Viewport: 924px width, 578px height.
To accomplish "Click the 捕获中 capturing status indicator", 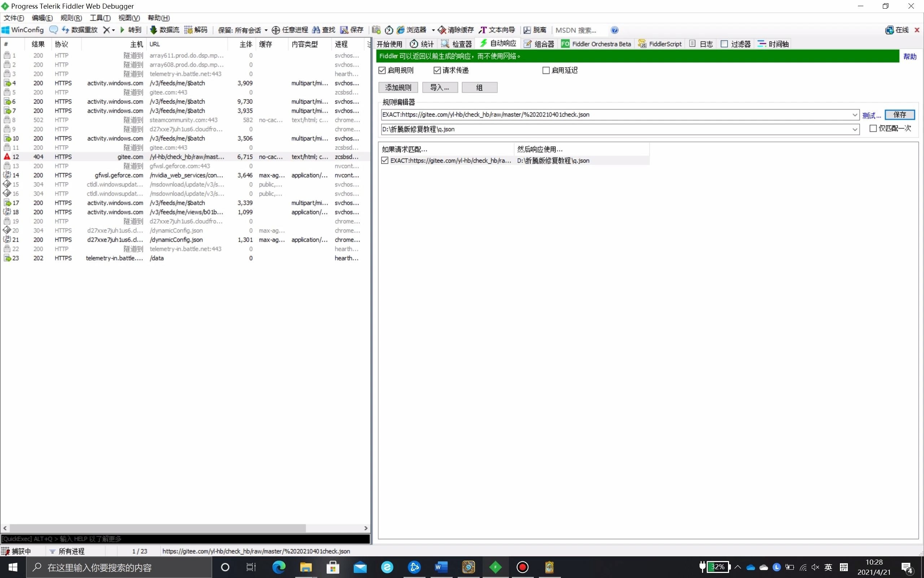I will click(x=16, y=551).
